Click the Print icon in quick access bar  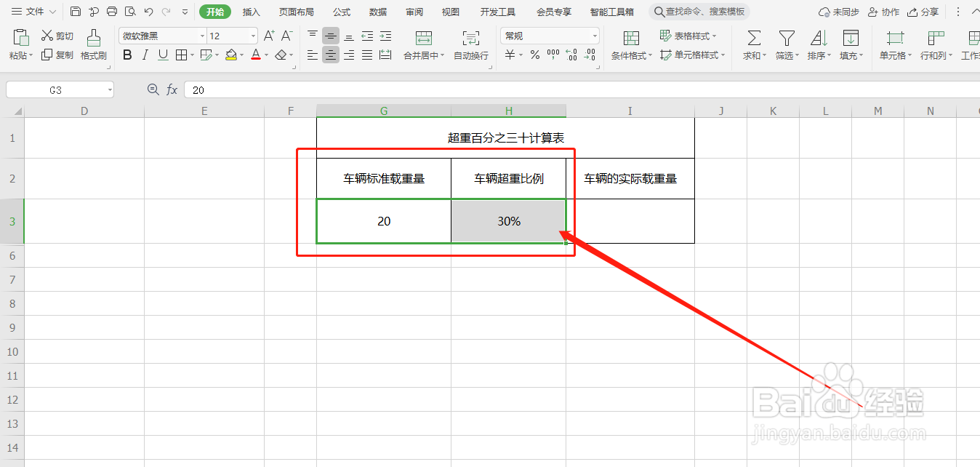(112, 12)
